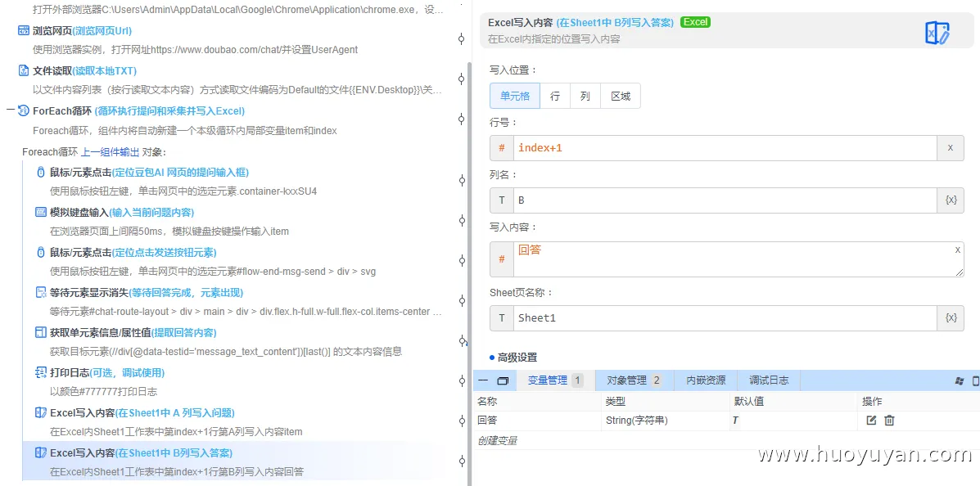Click description mentioning .container-kxxSU4

(183, 191)
